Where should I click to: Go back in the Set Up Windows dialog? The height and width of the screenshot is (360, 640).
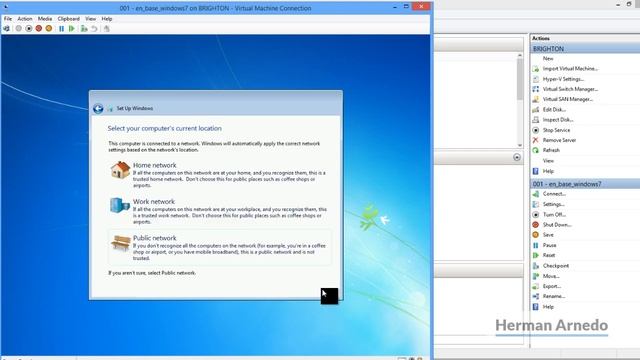98,109
